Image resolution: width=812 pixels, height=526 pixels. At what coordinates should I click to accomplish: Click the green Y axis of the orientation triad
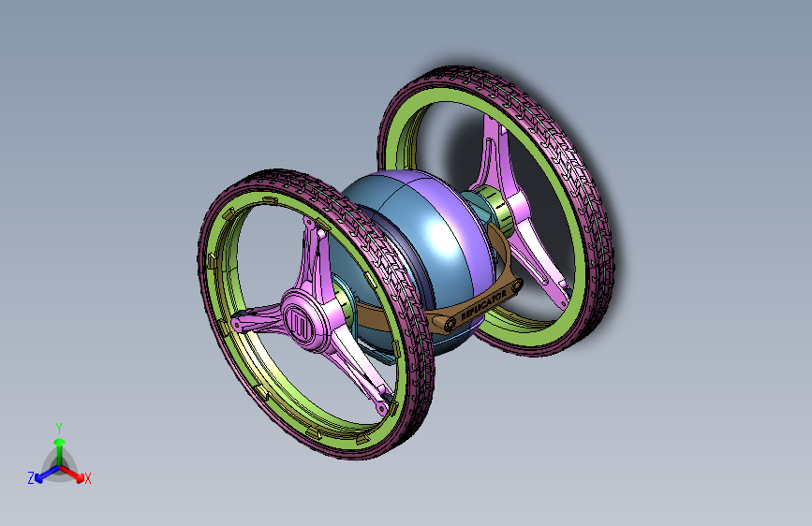pos(59,446)
